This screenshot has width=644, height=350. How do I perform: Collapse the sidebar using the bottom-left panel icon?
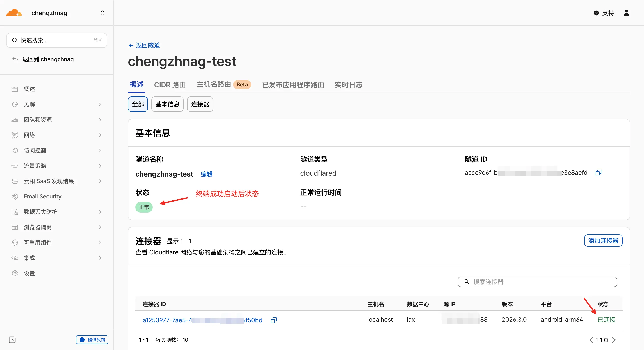tap(12, 339)
